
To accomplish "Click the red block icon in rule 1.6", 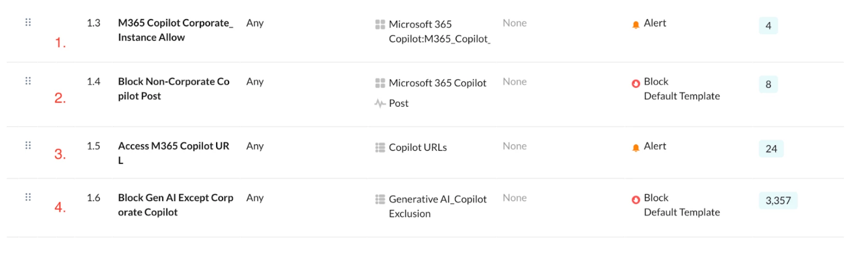I will click(636, 199).
